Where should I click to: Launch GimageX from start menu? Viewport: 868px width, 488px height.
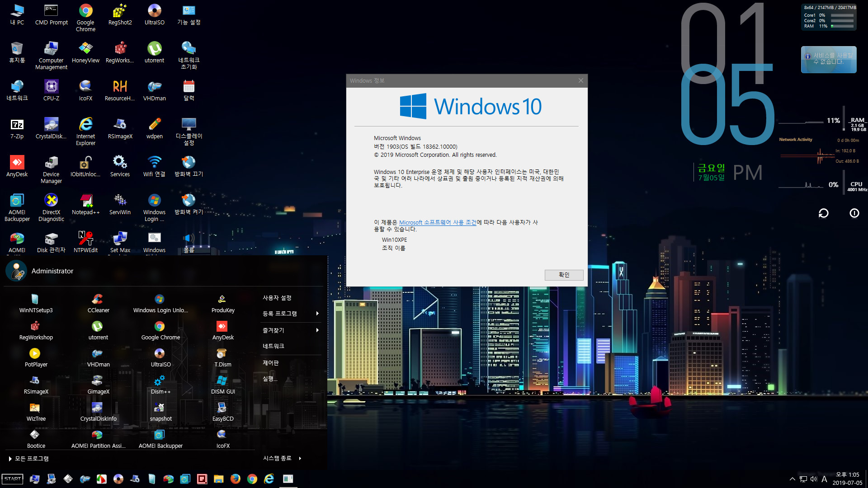(x=98, y=385)
